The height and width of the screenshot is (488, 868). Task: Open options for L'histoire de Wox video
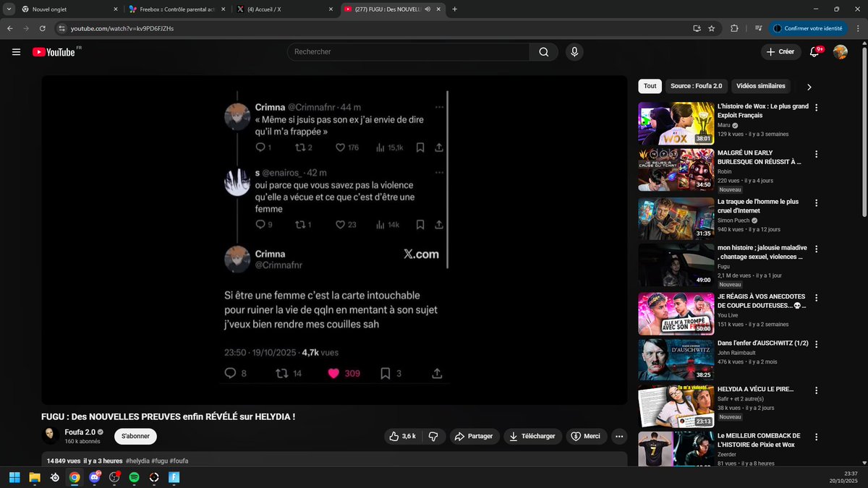point(817,107)
